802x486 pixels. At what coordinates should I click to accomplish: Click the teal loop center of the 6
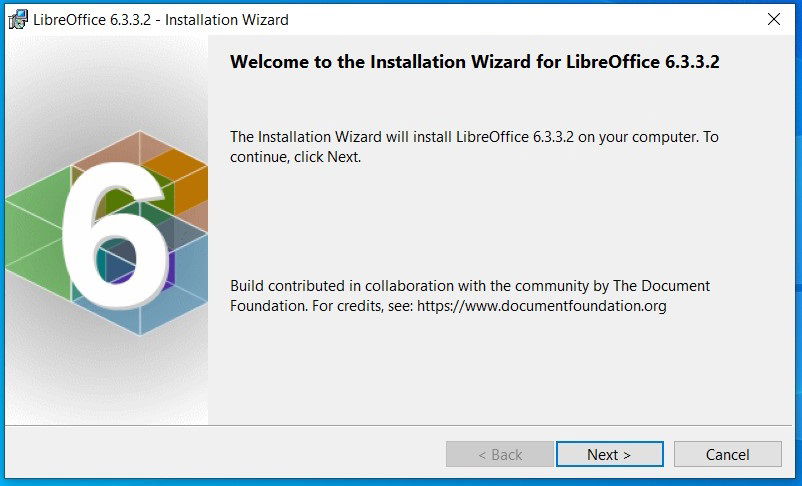[117, 260]
